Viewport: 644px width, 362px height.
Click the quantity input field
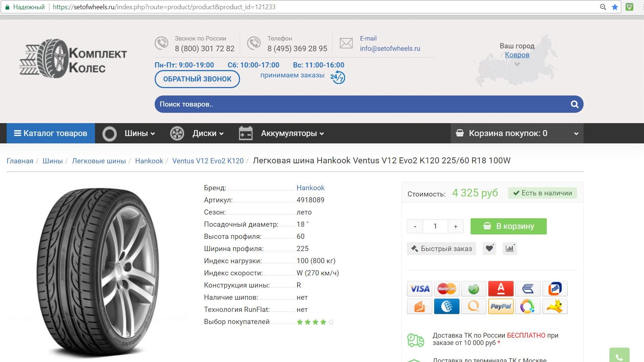(x=435, y=226)
